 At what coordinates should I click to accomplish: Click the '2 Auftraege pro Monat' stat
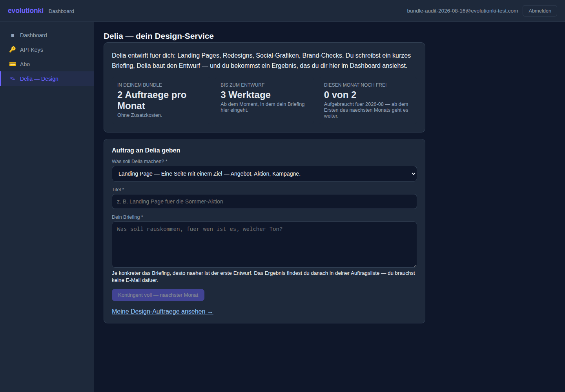pyautogui.click(x=152, y=100)
